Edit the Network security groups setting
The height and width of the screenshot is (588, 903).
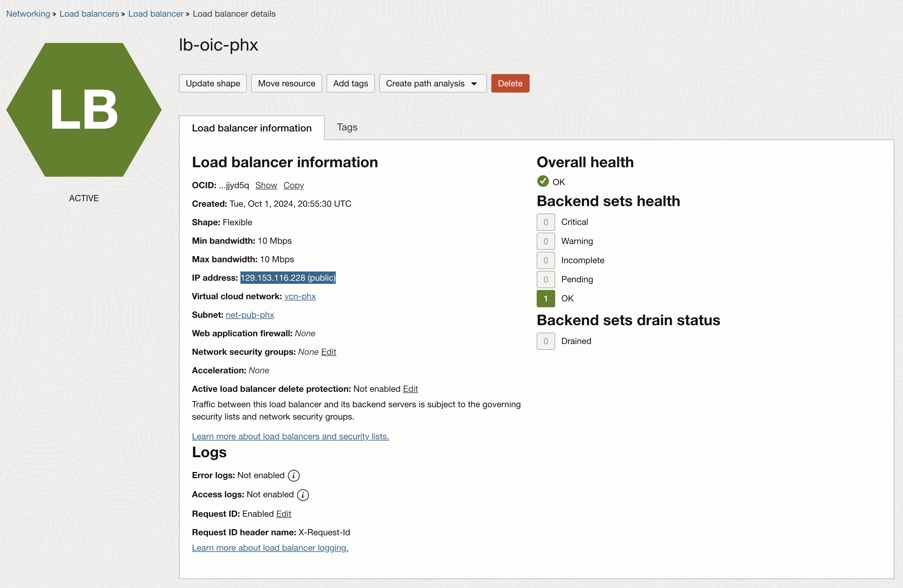[x=328, y=352]
